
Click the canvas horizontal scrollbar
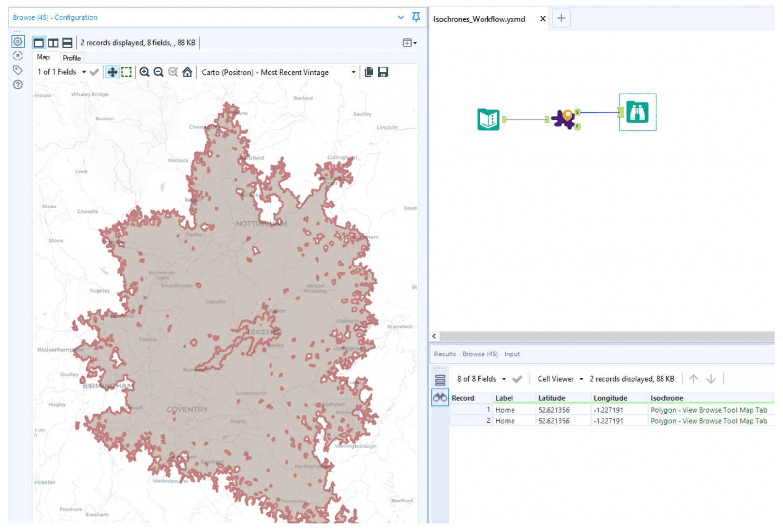click(605, 336)
